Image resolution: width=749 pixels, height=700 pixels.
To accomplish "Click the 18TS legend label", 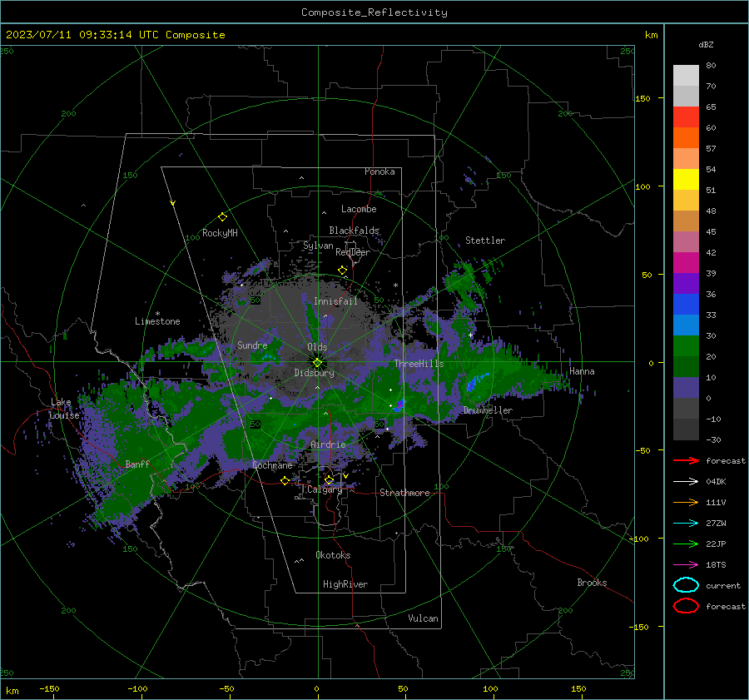I will pos(716,565).
